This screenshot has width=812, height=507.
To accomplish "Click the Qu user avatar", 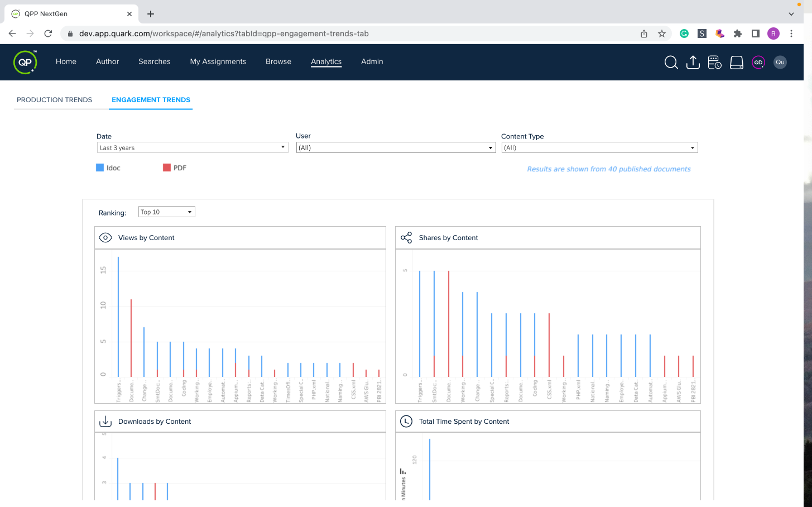I will pyautogui.click(x=780, y=63).
